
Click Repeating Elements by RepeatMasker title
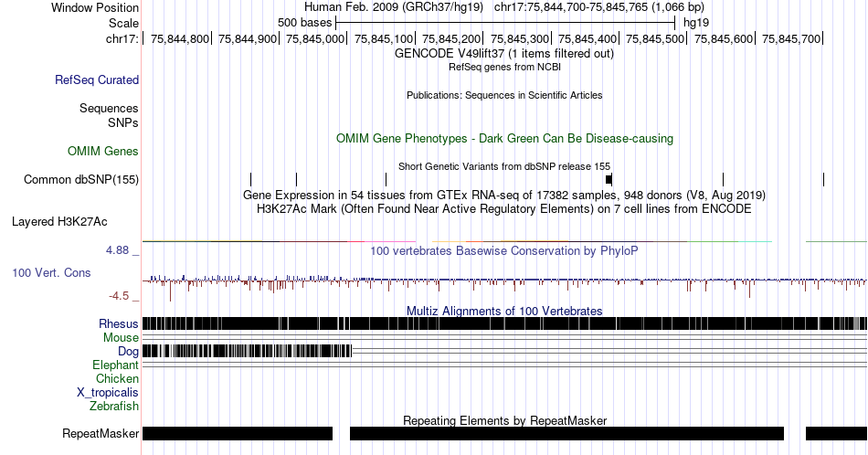[x=505, y=420]
